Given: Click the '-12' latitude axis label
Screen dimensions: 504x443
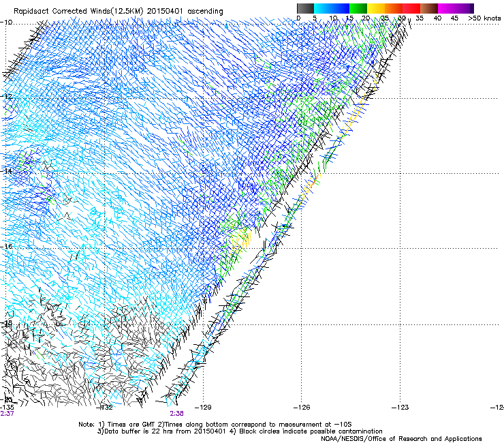Looking at the screenshot, I should pyautogui.click(x=6, y=97).
